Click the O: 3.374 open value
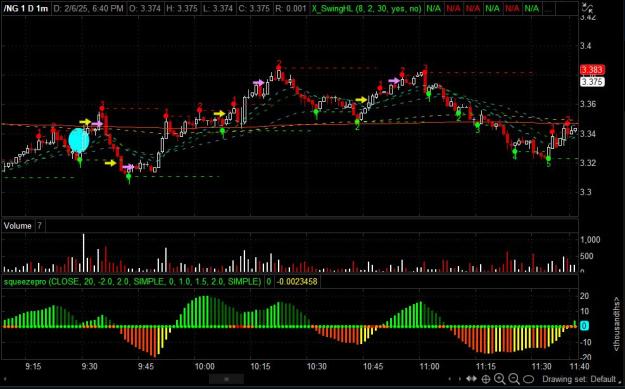This screenshot has height=389, width=625. (145, 8)
